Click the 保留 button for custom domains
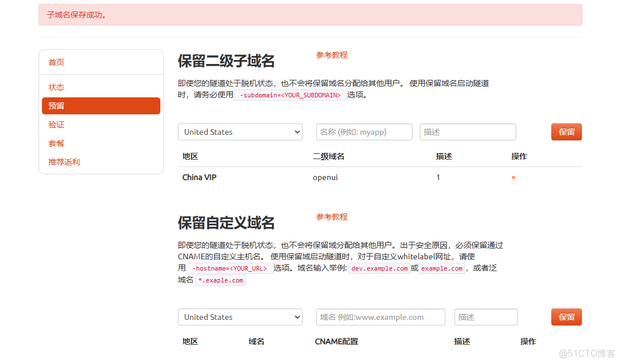621x364 pixels. (x=566, y=317)
